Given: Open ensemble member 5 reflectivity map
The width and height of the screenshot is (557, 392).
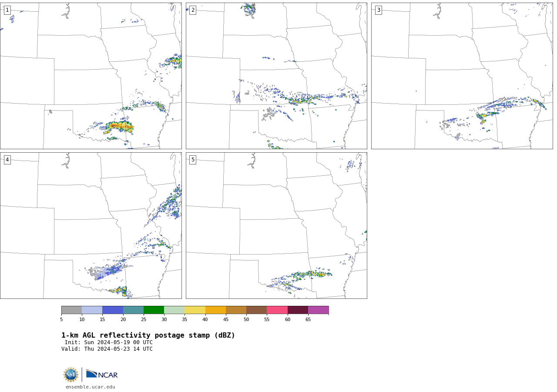Looking at the screenshot, I should pos(276,225).
